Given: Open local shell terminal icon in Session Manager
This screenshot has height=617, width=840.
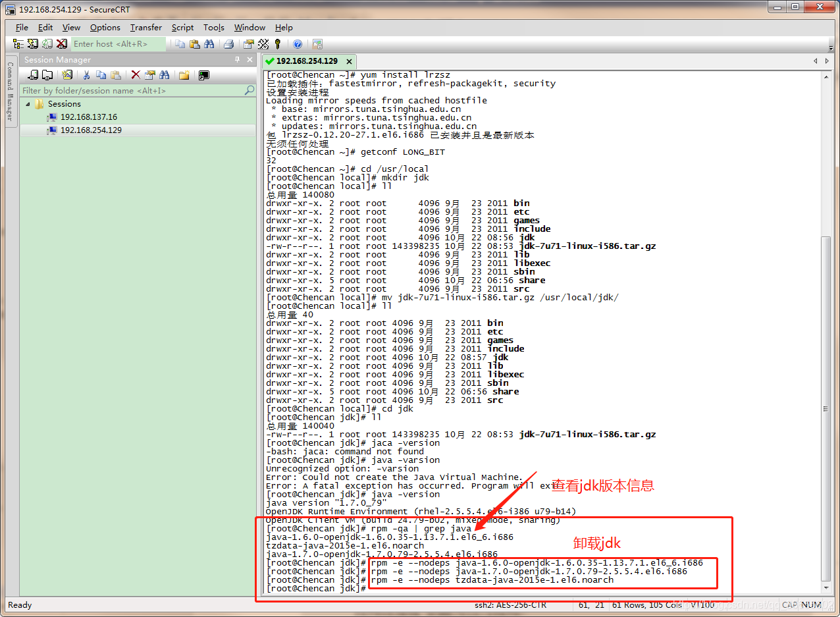Looking at the screenshot, I should tap(204, 75).
